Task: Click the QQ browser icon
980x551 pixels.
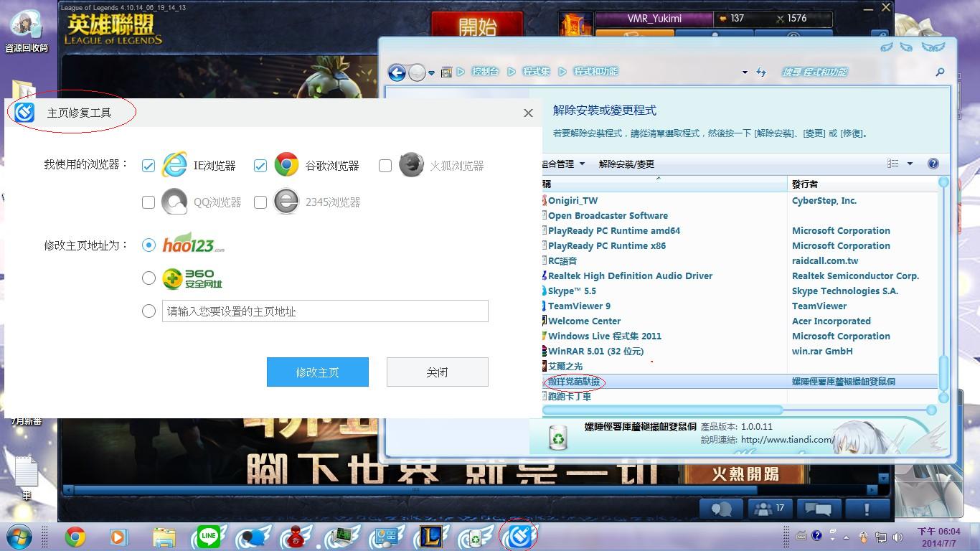Action: pyautogui.click(x=174, y=202)
